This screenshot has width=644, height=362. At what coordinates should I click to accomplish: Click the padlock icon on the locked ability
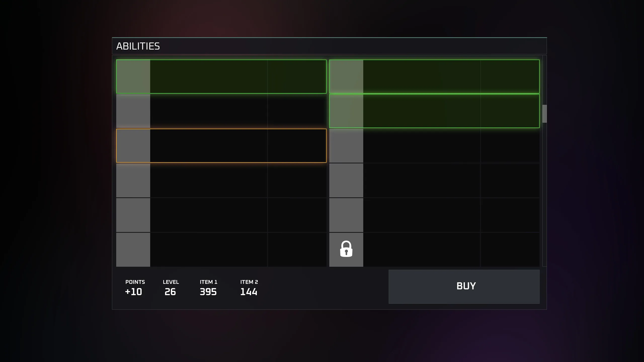[x=346, y=249]
